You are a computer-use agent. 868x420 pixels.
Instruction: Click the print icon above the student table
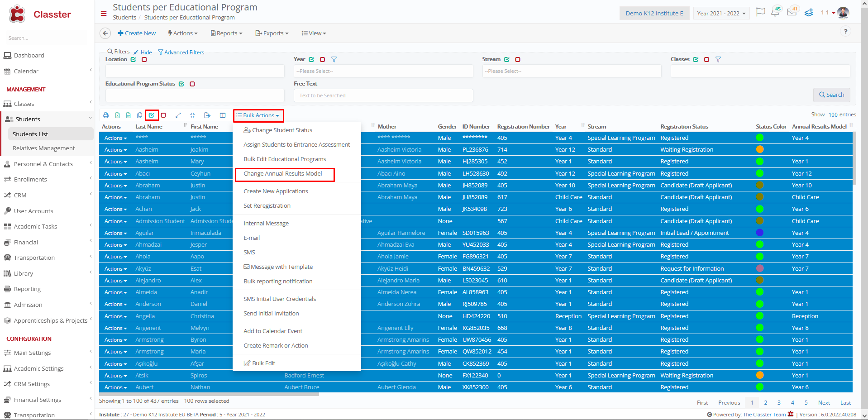click(x=106, y=115)
